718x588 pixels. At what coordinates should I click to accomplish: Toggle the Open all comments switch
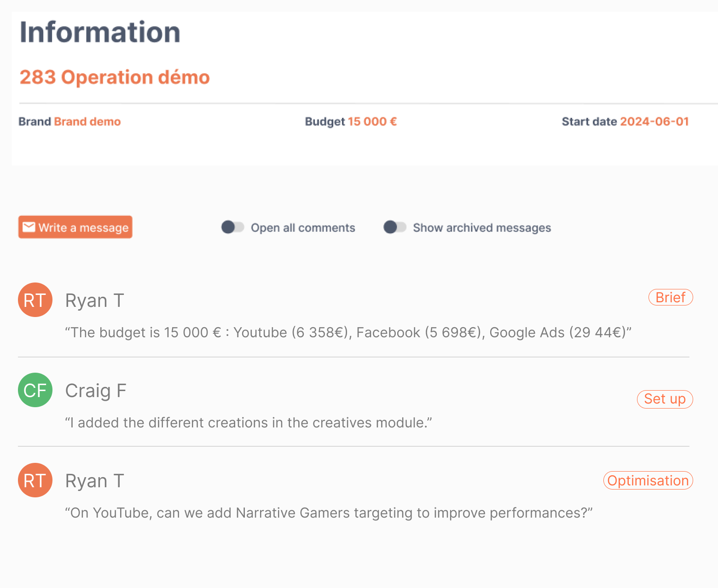click(x=232, y=227)
